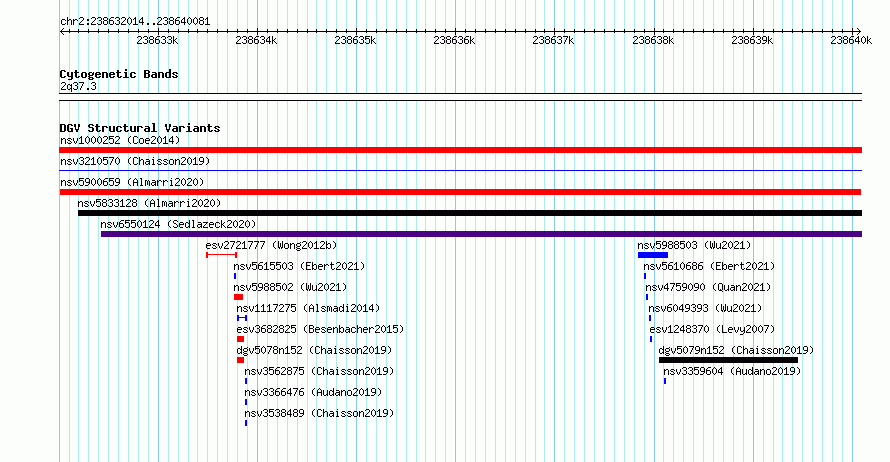This screenshot has width=890, height=462.
Task: Click the chr2:238632014..238640081 coordinate text
Action: 135,21
